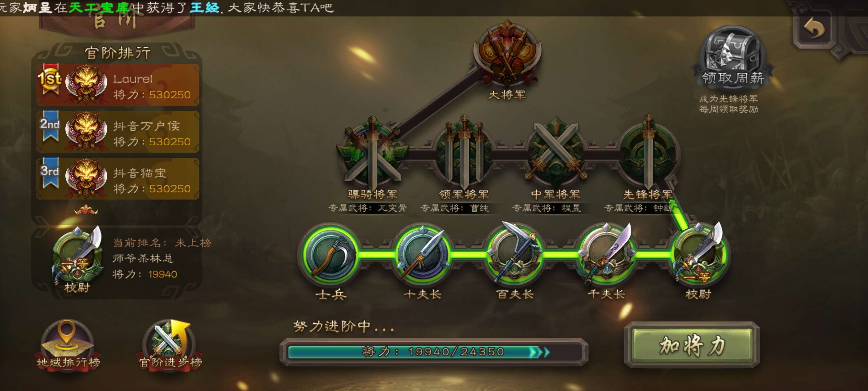Tap your own 校尉 rank badge

[77, 260]
